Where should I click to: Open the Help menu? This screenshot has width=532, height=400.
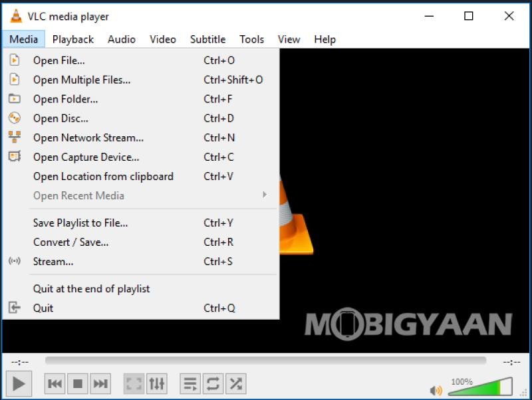[325, 39]
